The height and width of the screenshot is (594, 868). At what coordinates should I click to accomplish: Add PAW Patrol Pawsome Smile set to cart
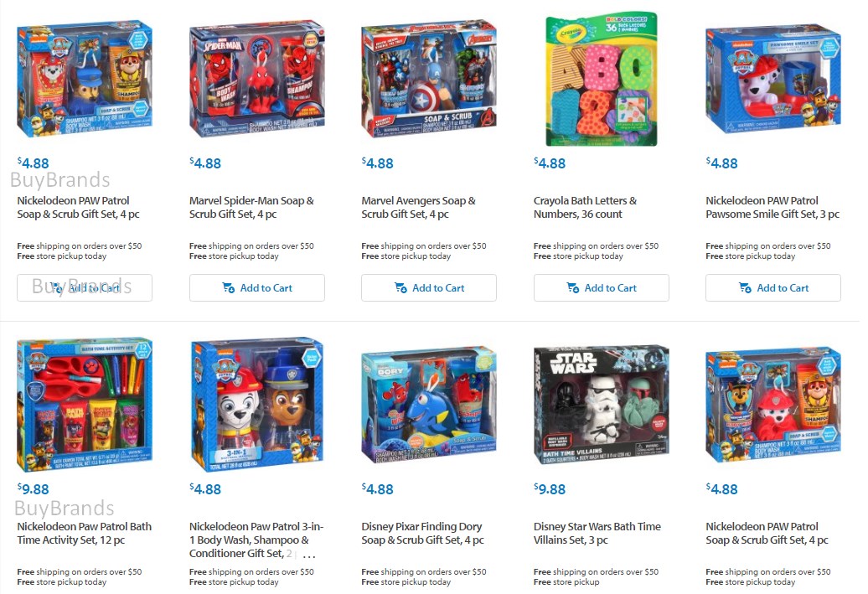click(773, 288)
